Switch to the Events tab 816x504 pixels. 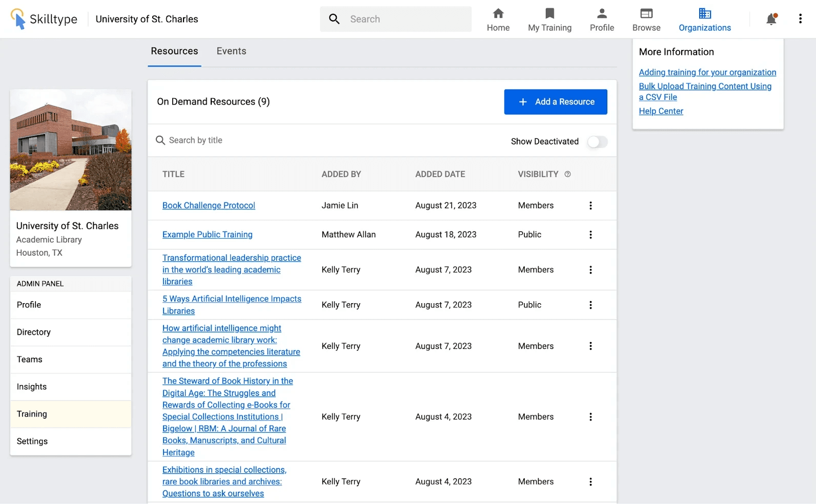pos(231,51)
